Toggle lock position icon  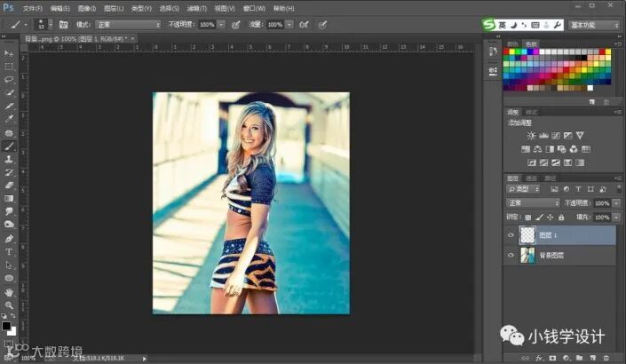click(551, 218)
